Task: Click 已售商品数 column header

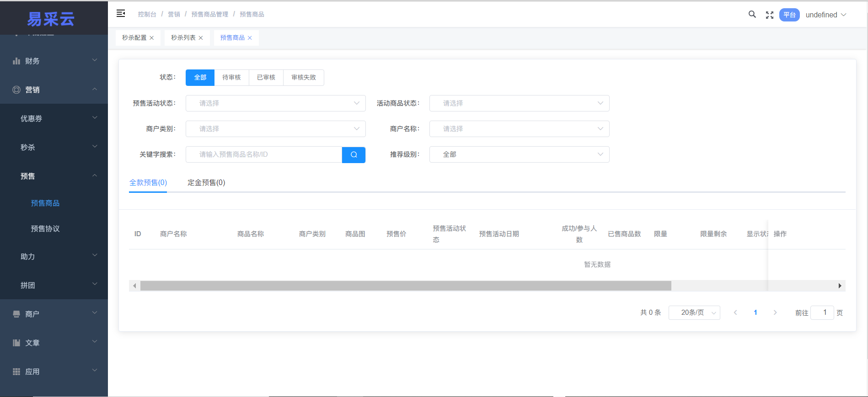Action: click(624, 234)
